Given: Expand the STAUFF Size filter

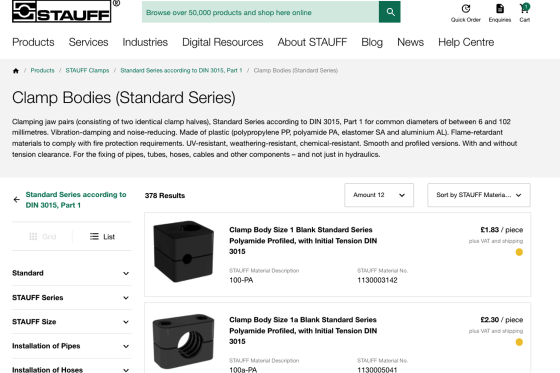Looking at the screenshot, I should (x=71, y=322).
